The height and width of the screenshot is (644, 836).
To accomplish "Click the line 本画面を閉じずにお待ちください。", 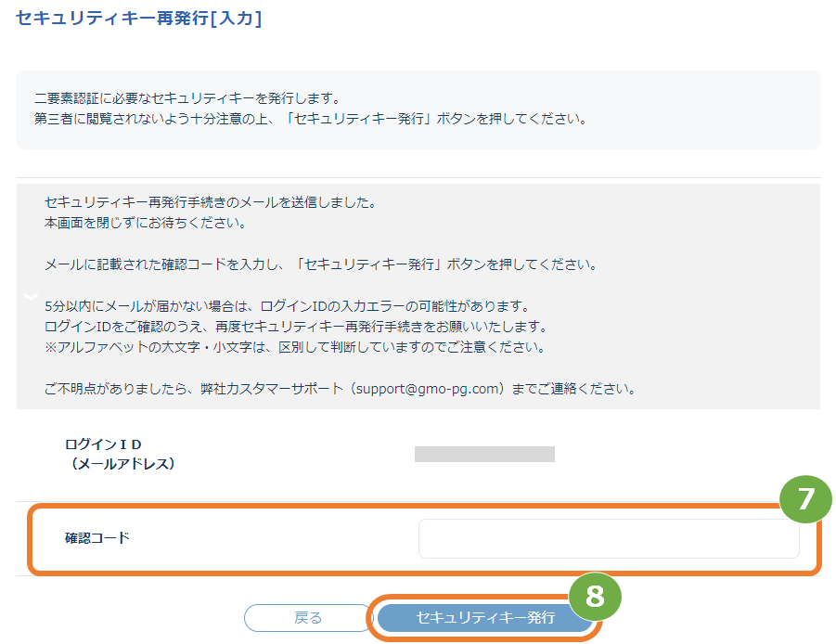I will [x=146, y=223].
